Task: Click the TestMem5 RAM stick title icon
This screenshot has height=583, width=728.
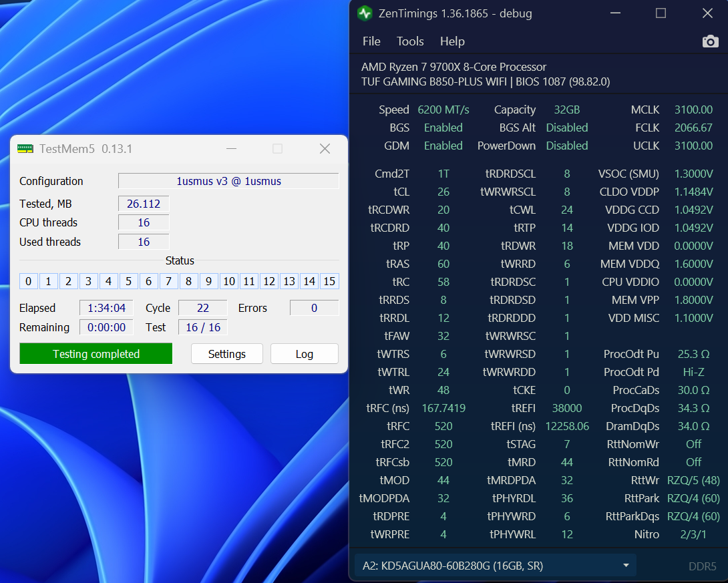Action: (25, 148)
